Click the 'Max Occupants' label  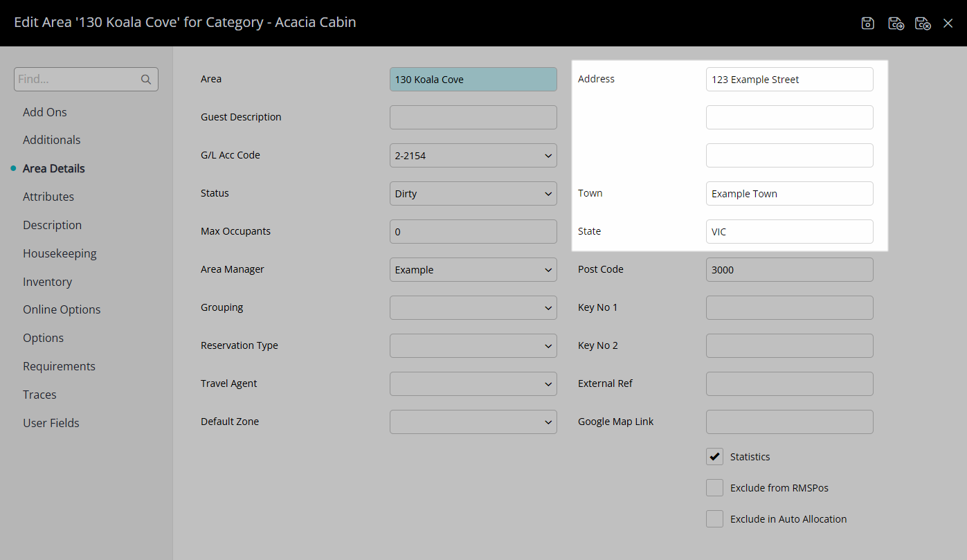(235, 231)
